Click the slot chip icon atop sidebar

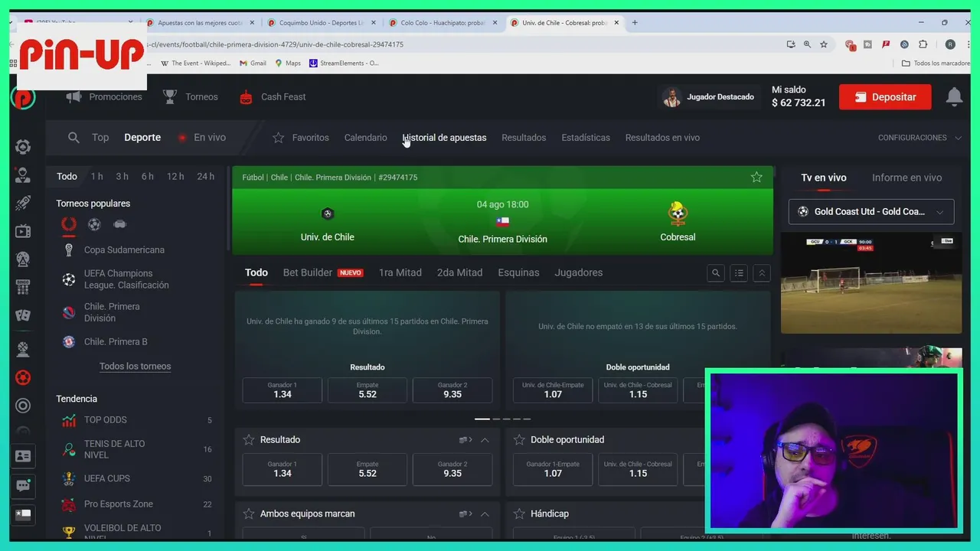click(23, 147)
